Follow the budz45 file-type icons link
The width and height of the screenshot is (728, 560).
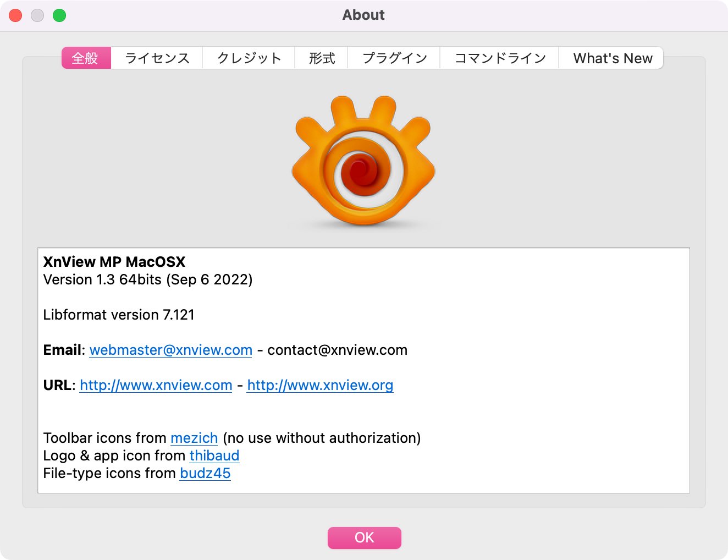(205, 473)
